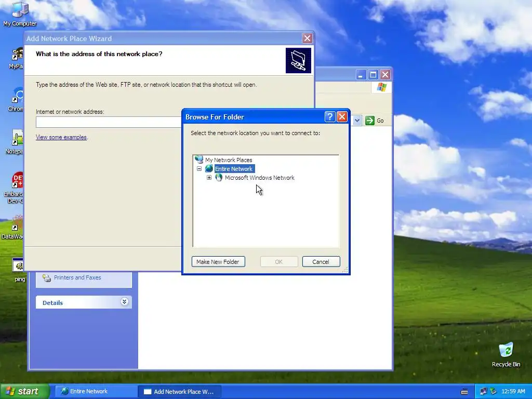
Task: Switch to Entire Network taskbar button
Action: coord(96,392)
